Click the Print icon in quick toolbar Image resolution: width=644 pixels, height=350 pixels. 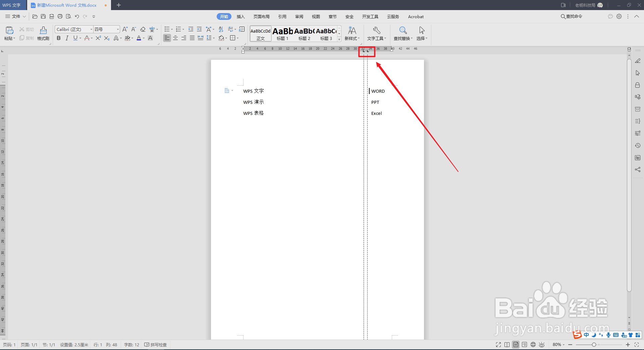point(60,16)
